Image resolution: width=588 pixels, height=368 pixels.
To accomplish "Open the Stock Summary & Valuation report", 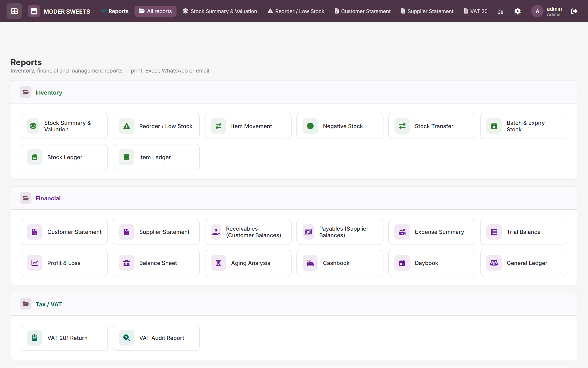I will (x=64, y=126).
